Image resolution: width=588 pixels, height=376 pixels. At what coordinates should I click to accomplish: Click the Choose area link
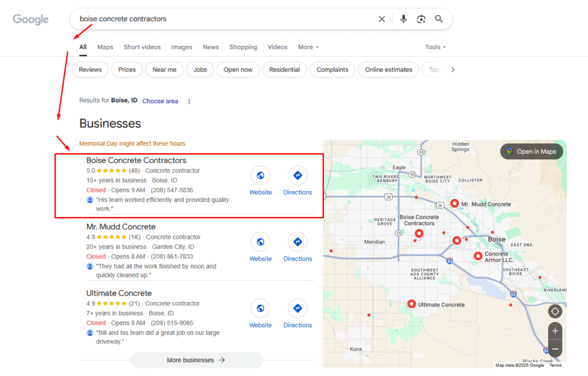pyautogui.click(x=160, y=101)
